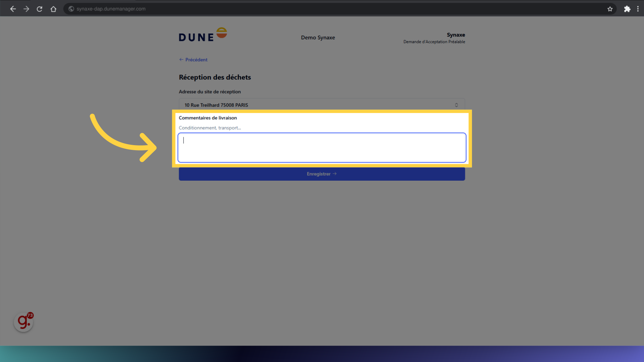Click the Demande d'Acceptation Préalable subtitle

[x=434, y=42]
